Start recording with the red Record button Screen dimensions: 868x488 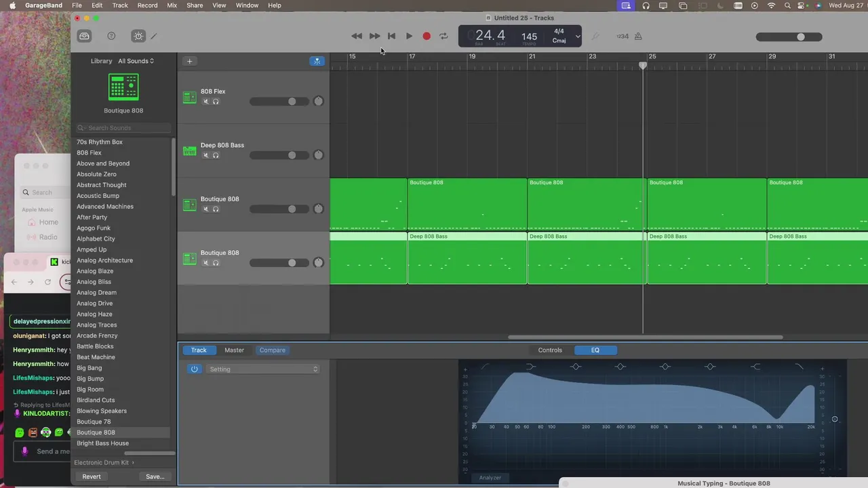[427, 36]
